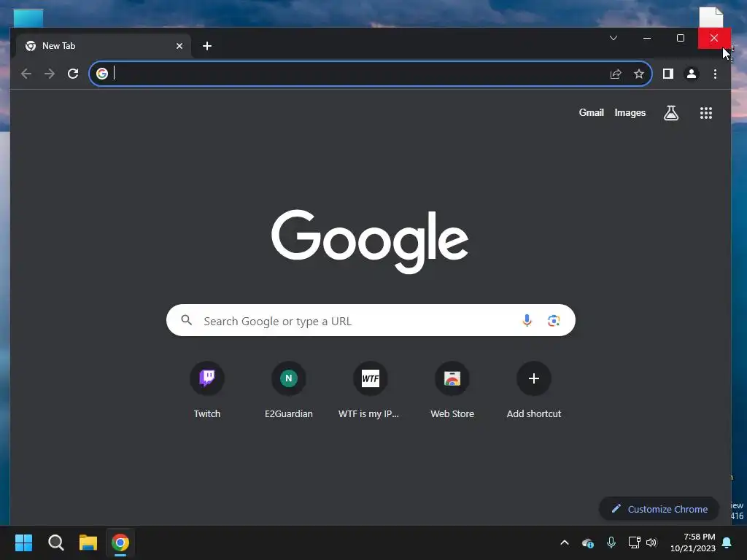Open the tab search dropdown arrow
This screenshot has height=560, width=747.
coord(614,38)
